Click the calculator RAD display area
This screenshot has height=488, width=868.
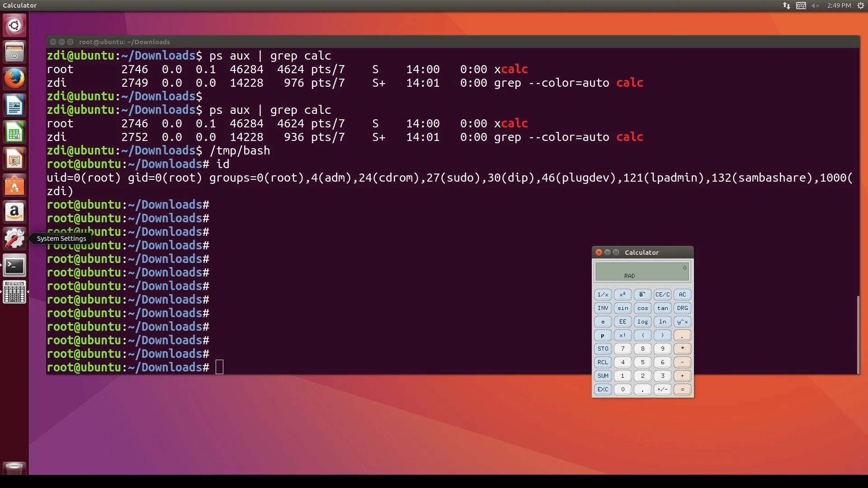point(642,272)
